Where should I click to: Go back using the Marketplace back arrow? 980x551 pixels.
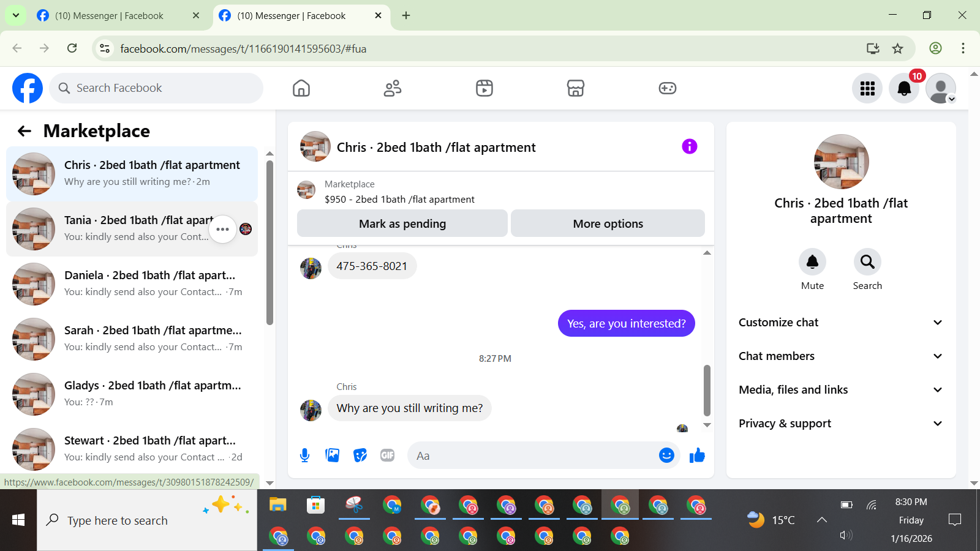pos(24,131)
